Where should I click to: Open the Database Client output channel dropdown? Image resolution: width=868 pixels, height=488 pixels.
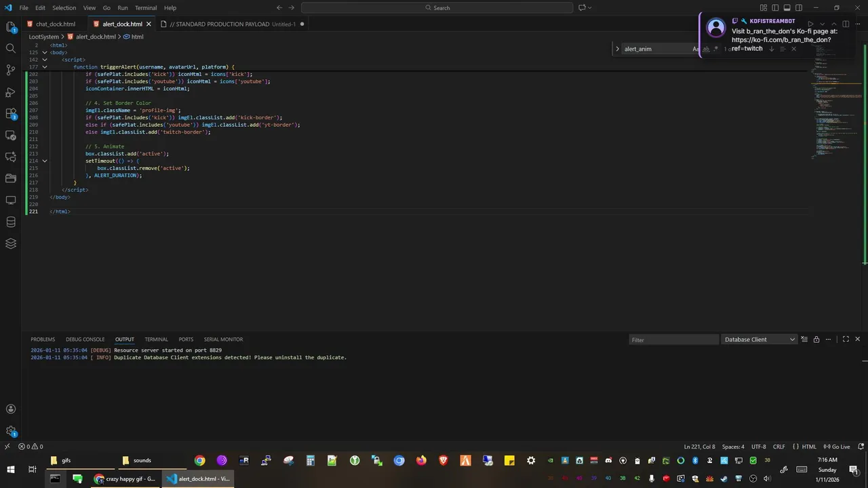[x=759, y=340]
